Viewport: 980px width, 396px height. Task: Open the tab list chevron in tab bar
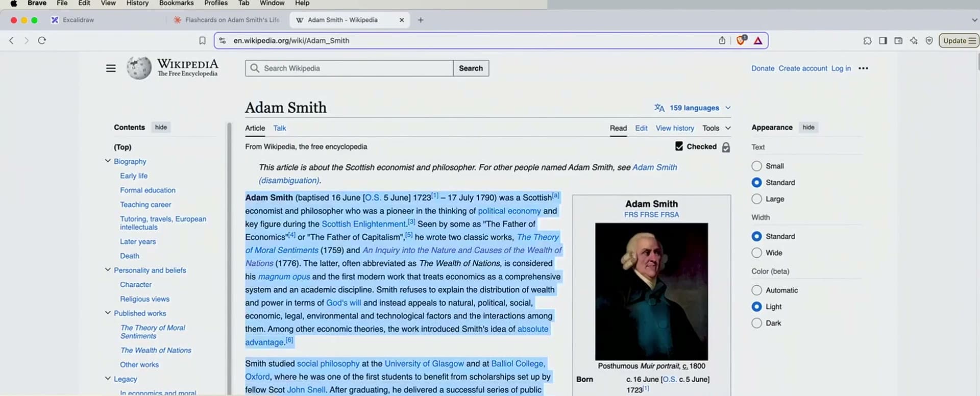click(974, 20)
